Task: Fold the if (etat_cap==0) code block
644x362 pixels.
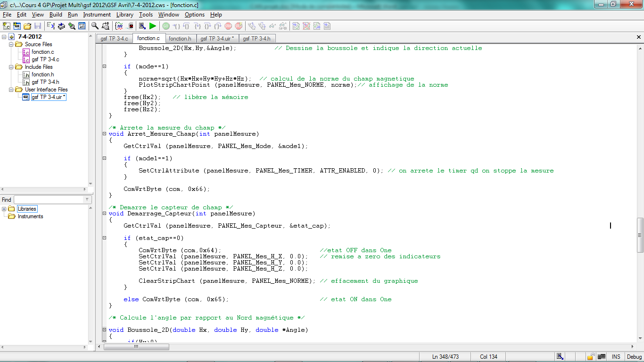Action: (104, 238)
